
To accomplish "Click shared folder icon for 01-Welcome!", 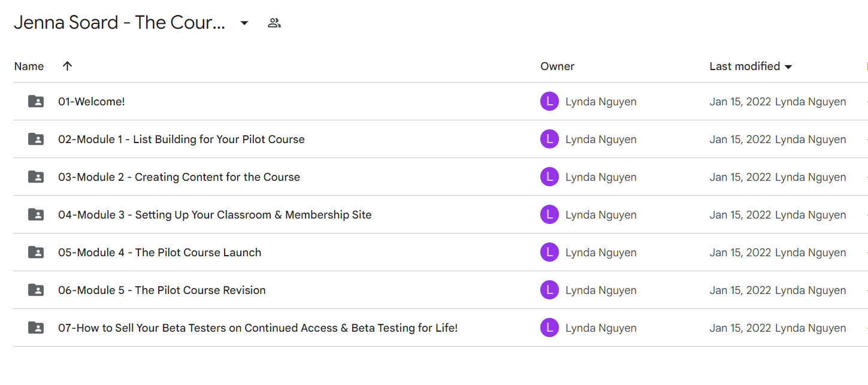I will point(36,101).
